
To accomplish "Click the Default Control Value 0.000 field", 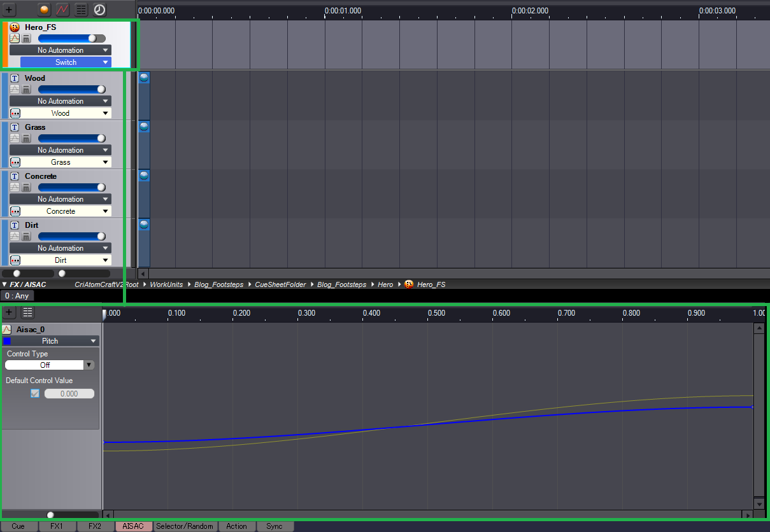I will (x=69, y=394).
